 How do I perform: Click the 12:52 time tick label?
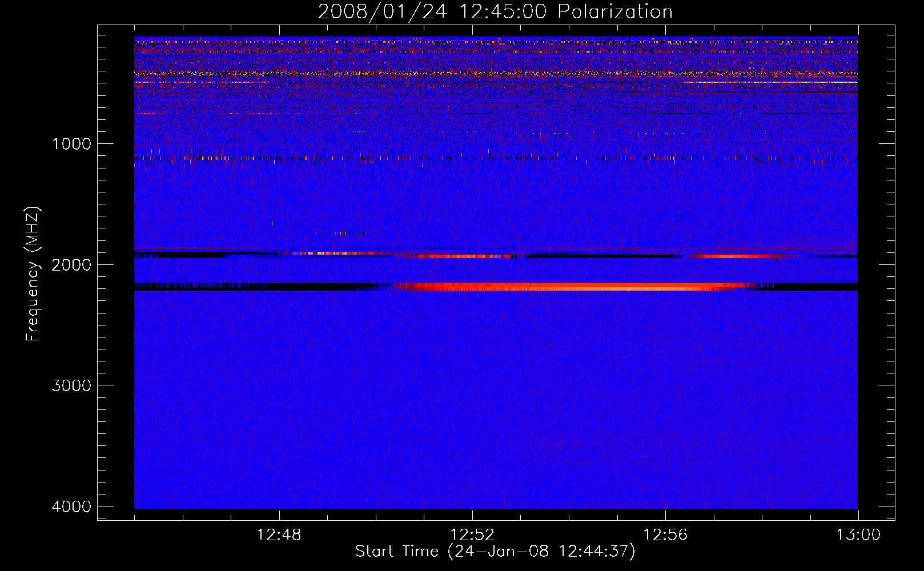472,535
